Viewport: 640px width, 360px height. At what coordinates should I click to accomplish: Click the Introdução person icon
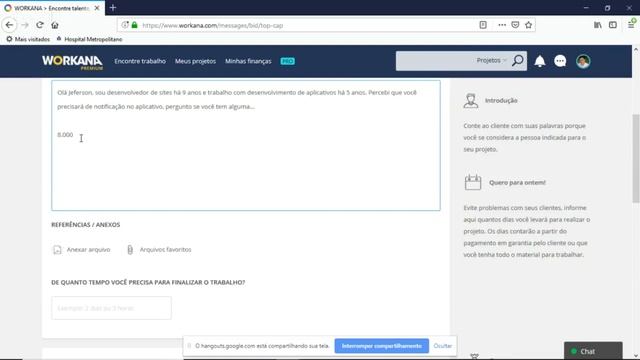(x=471, y=100)
